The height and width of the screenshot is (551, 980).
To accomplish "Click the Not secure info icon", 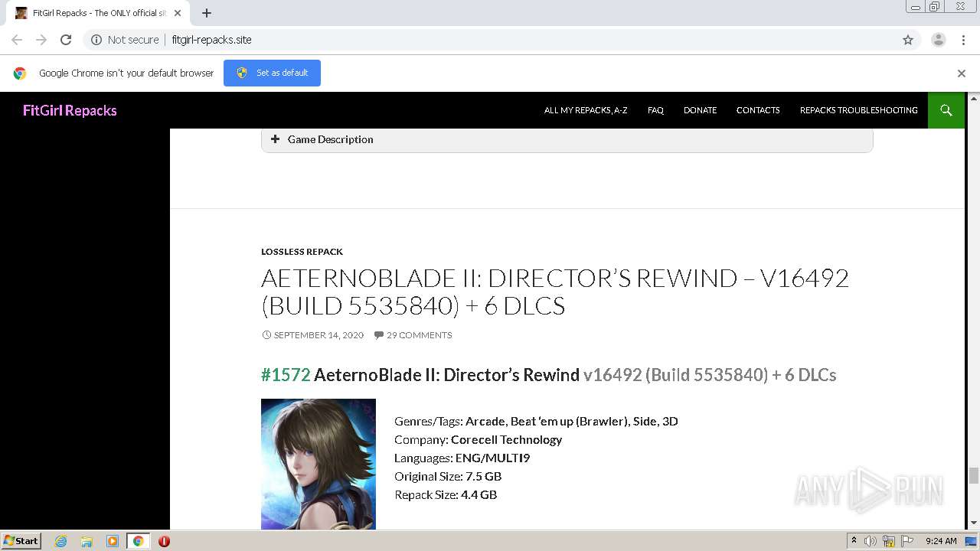I will point(96,40).
